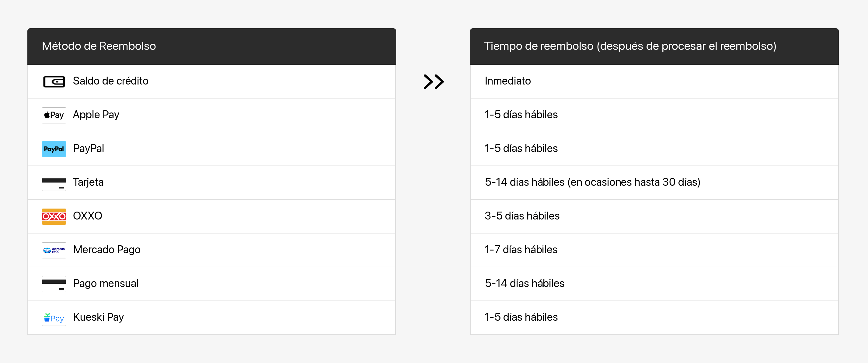The image size is (868, 363).
Task: Click the red OXXO logo icon
Action: (54, 216)
